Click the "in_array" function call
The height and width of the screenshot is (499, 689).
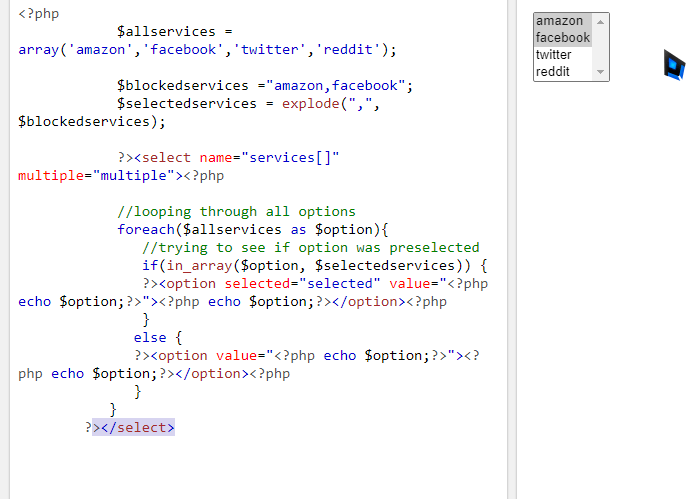point(199,266)
